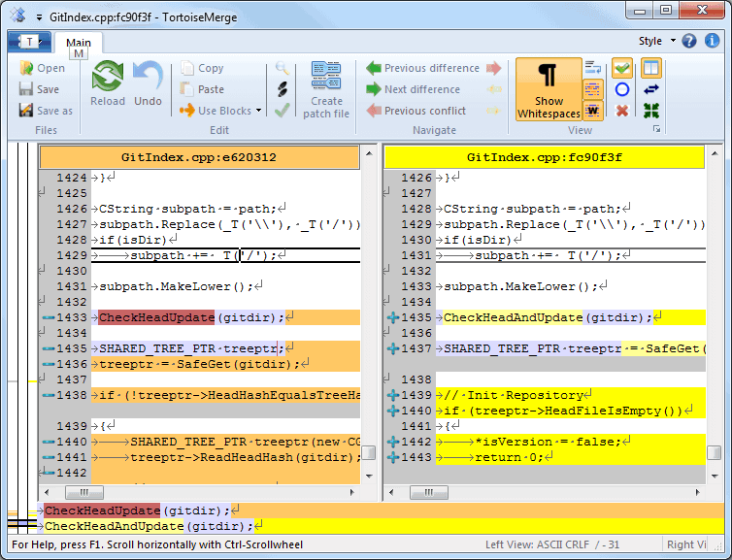732x560 pixels.
Task: Click the blue swap arrows icon in View
Action: (651, 89)
